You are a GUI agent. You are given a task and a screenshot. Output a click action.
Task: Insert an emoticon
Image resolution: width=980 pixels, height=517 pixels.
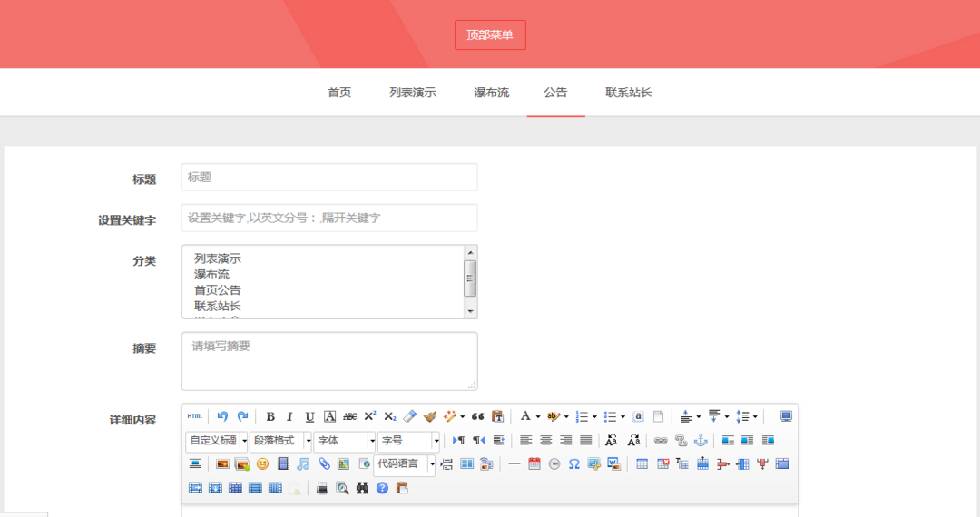pyautogui.click(x=262, y=463)
